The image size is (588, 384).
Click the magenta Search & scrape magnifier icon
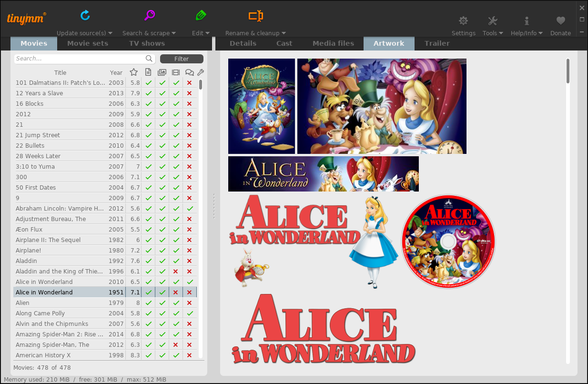pyautogui.click(x=150, y=15)
